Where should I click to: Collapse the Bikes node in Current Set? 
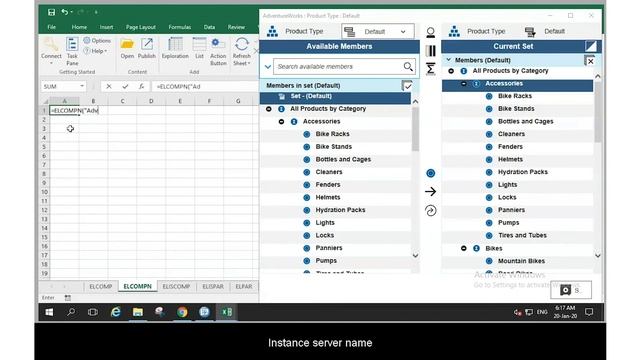[464, 248]
